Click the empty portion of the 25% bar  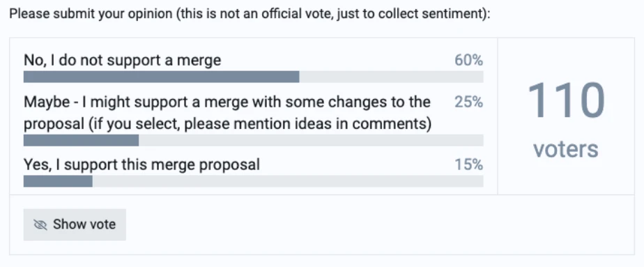click(x=311, y=140)
